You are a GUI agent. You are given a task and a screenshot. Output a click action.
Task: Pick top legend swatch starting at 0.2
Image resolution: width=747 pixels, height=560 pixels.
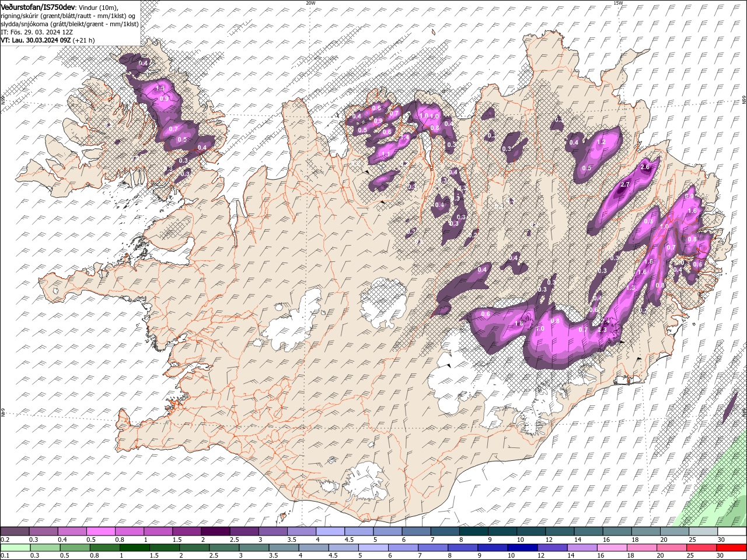point(15,531)
